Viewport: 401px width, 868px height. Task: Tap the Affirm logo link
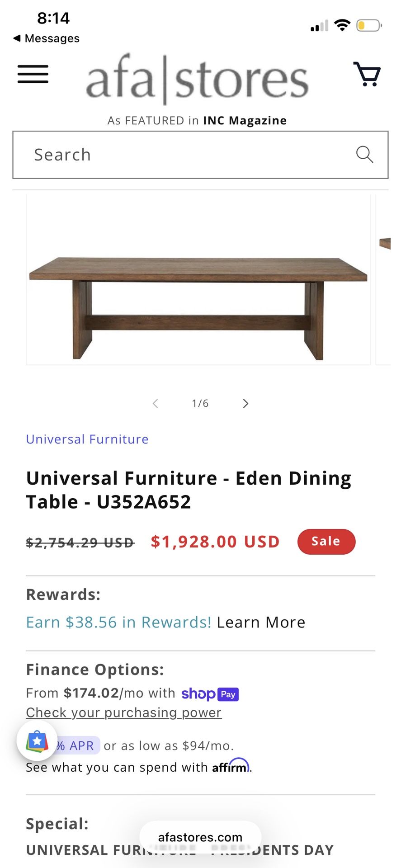point(231,766)
